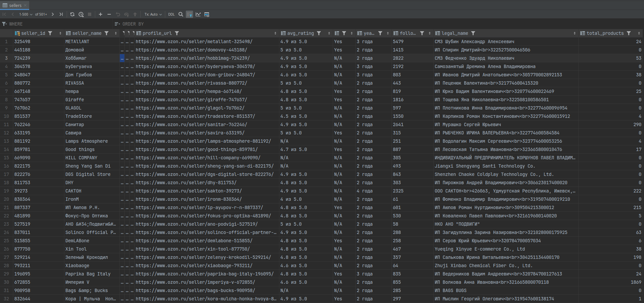
Task: Open the Tx: Auto transaction dropdown
Action: pos(153,14)
